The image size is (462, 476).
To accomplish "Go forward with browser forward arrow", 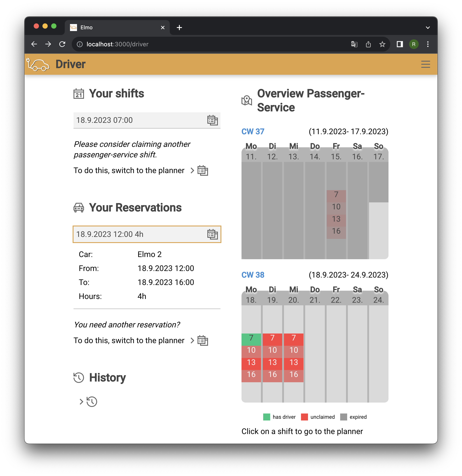I will [48, 44].
